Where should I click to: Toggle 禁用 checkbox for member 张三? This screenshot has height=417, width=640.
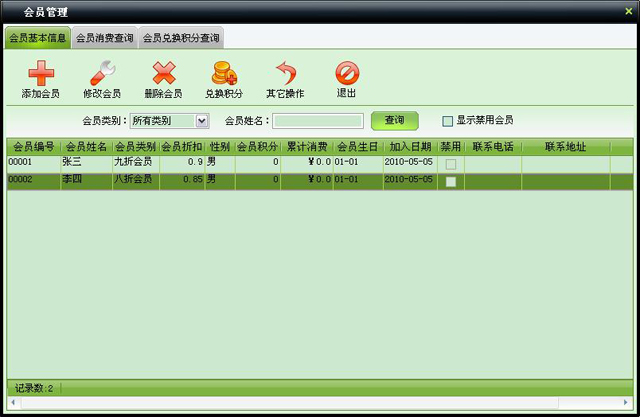[451, 163]
